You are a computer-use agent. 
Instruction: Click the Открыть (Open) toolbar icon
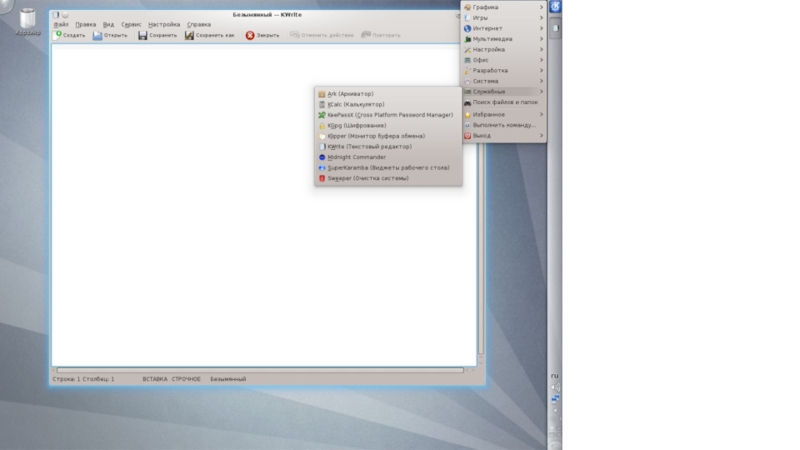(98, 35)
